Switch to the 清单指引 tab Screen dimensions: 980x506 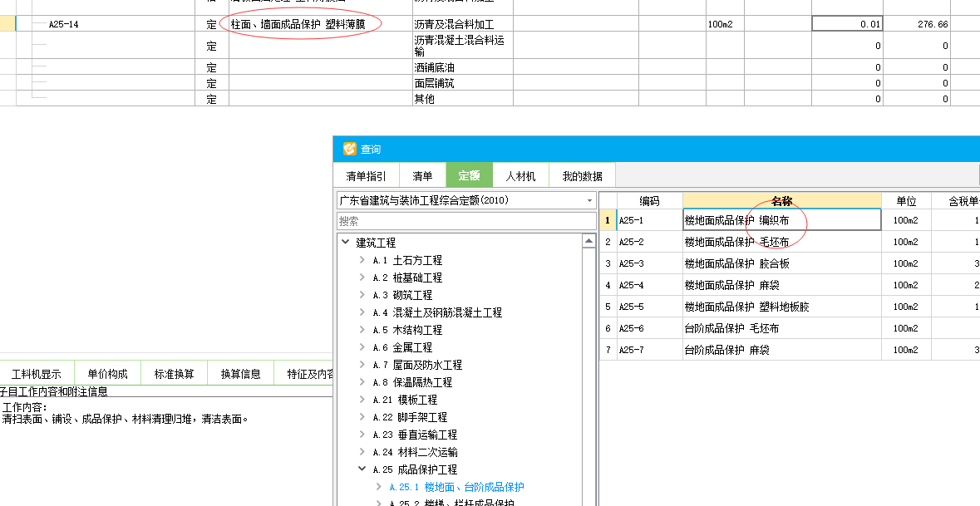367,176
